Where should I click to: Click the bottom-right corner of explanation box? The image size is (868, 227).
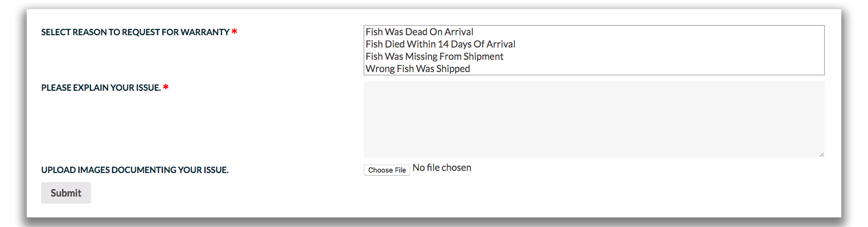821,154
